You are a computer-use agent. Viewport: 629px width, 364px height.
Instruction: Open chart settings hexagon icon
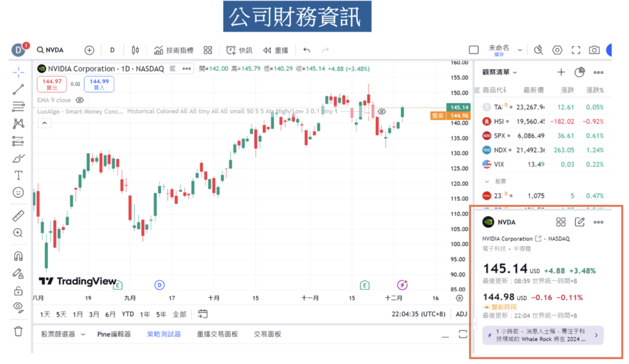point(557,50)
